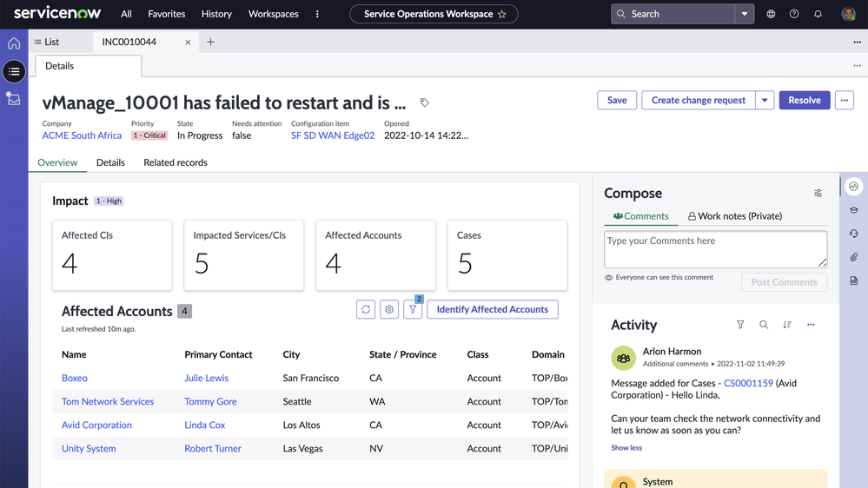
Task: Open case CS0001159 link
Action: [x=748, y=383]
